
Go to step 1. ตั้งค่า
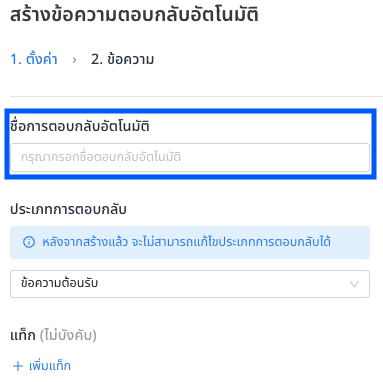[34, 59]
